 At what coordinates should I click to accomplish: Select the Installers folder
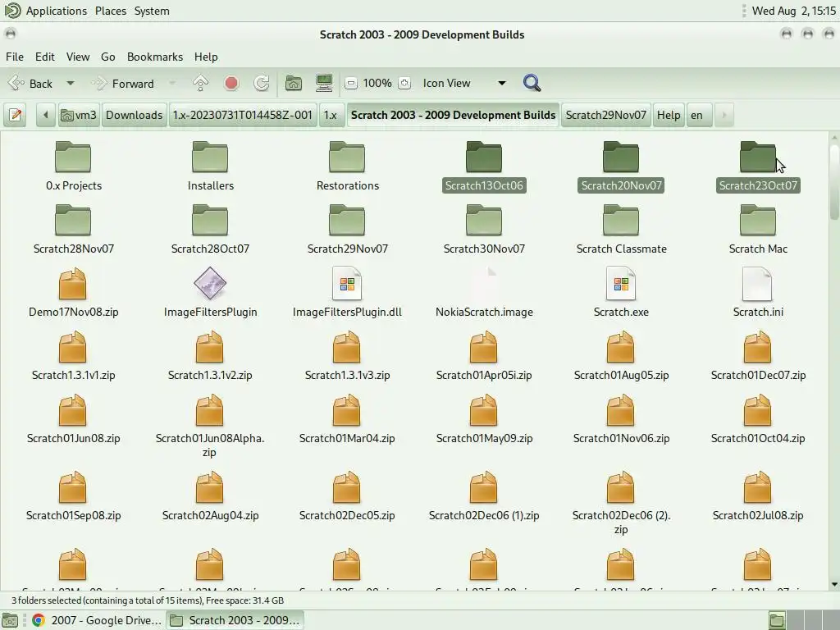(211, 166)
